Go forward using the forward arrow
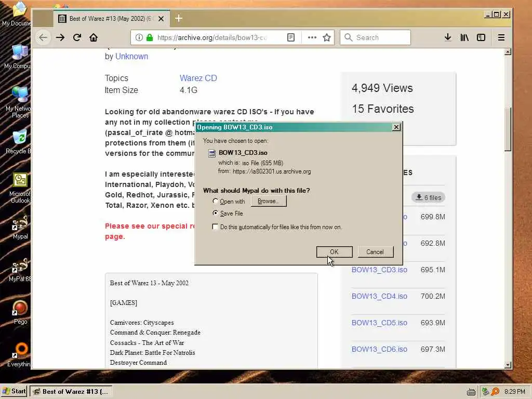Screen dimensions: 532x399 (x=60, y=37)
